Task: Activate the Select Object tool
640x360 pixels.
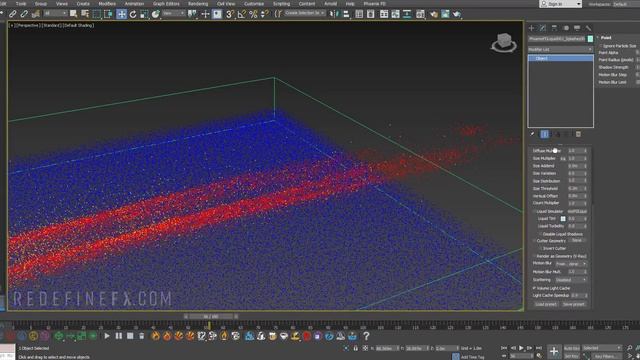Action: (x=73, y=14)
